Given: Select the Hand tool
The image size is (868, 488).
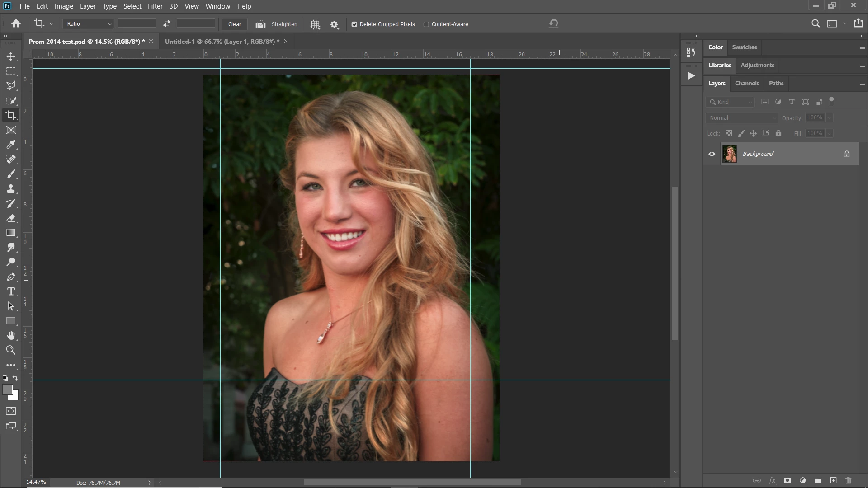Looking at the screenshot, I should coord(11,335).
